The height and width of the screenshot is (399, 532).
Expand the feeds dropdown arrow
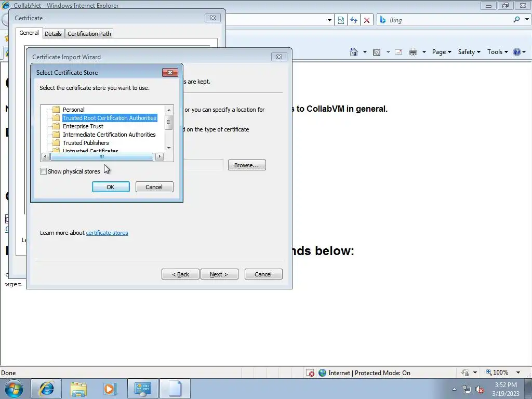388,52
